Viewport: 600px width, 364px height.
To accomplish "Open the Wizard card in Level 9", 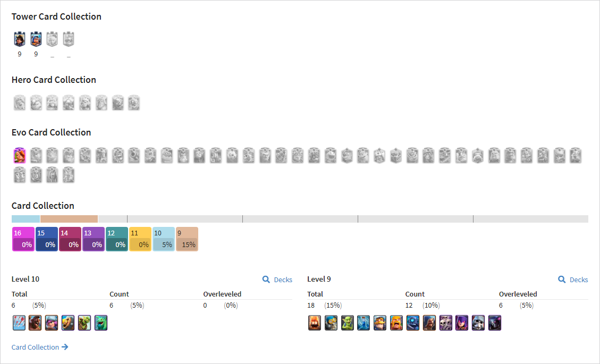I will (x=429, y=323).
